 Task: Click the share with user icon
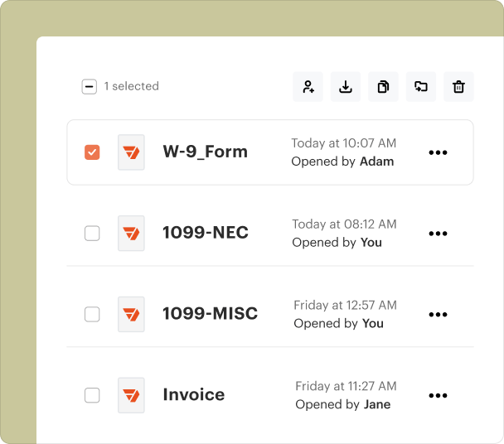[308, 87]
